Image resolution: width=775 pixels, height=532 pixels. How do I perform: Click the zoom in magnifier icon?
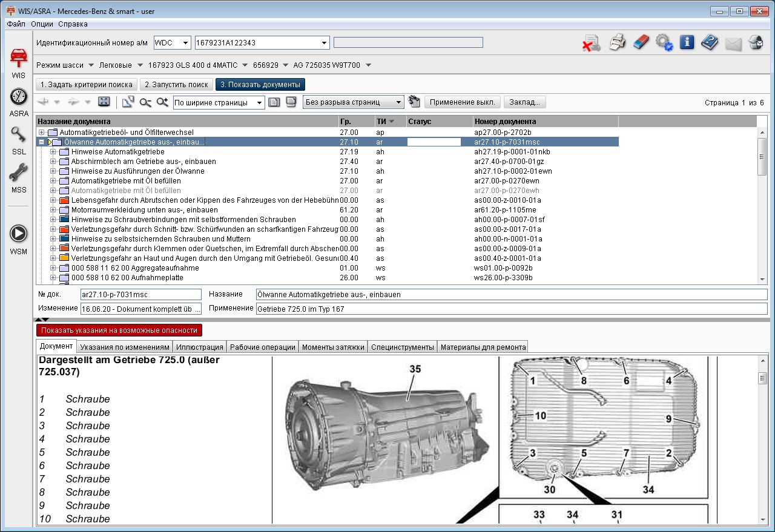[162, 102]
